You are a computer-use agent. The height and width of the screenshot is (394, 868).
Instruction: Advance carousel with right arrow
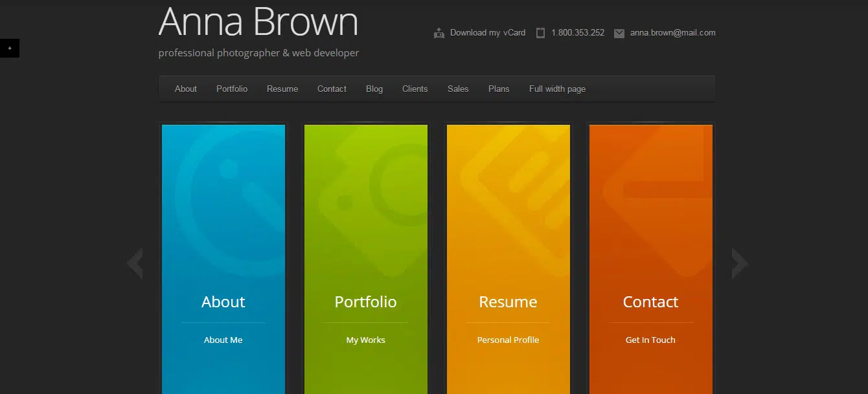740,263
